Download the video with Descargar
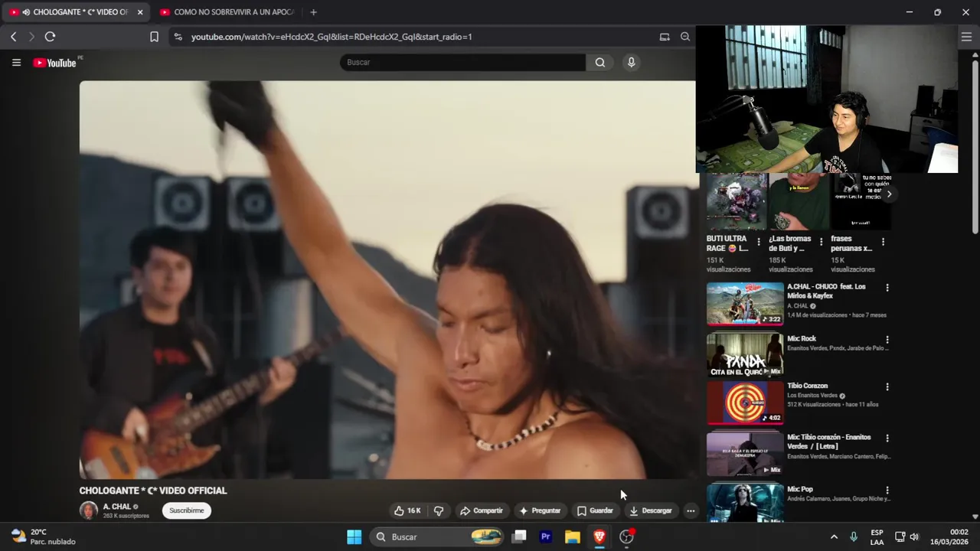The height and width of the screenshot is (551, 980). [651, 510]
